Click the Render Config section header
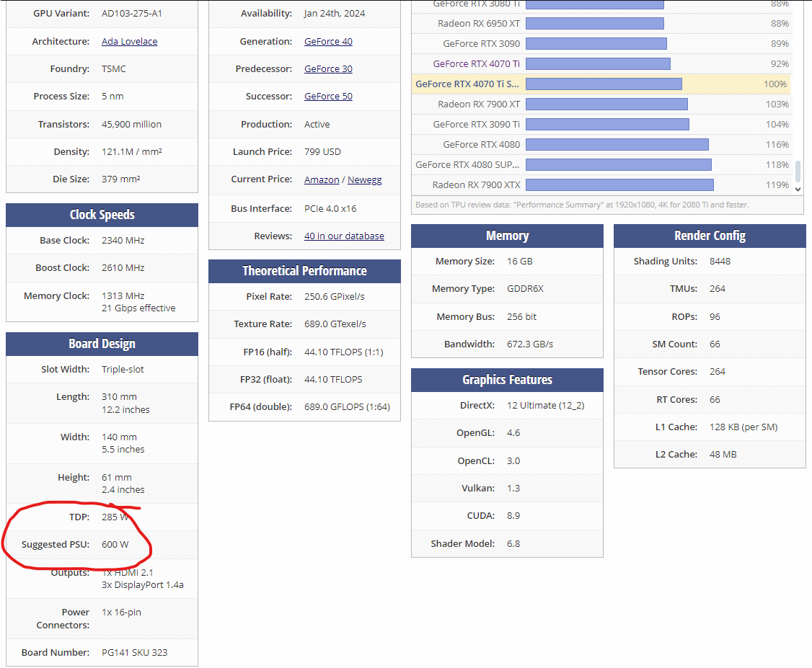This screenshot has width=812, height=668. coord(710,236)
